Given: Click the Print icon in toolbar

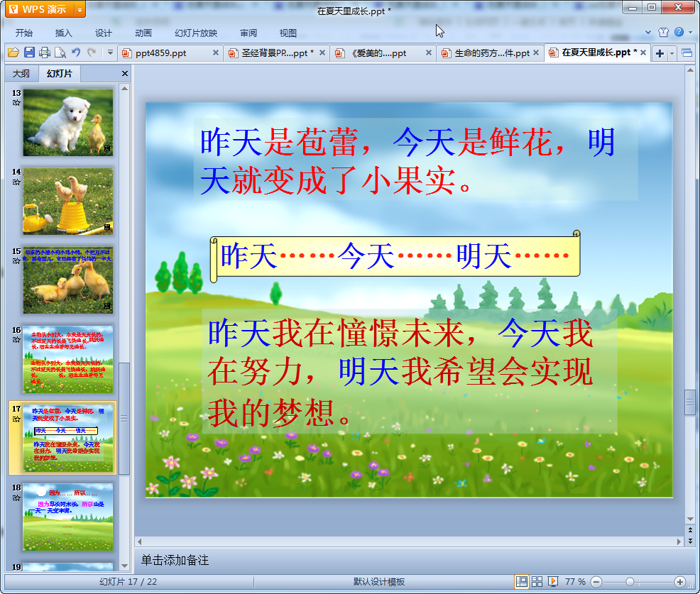Looking at the screenshot, I should [x=45, y=53].
